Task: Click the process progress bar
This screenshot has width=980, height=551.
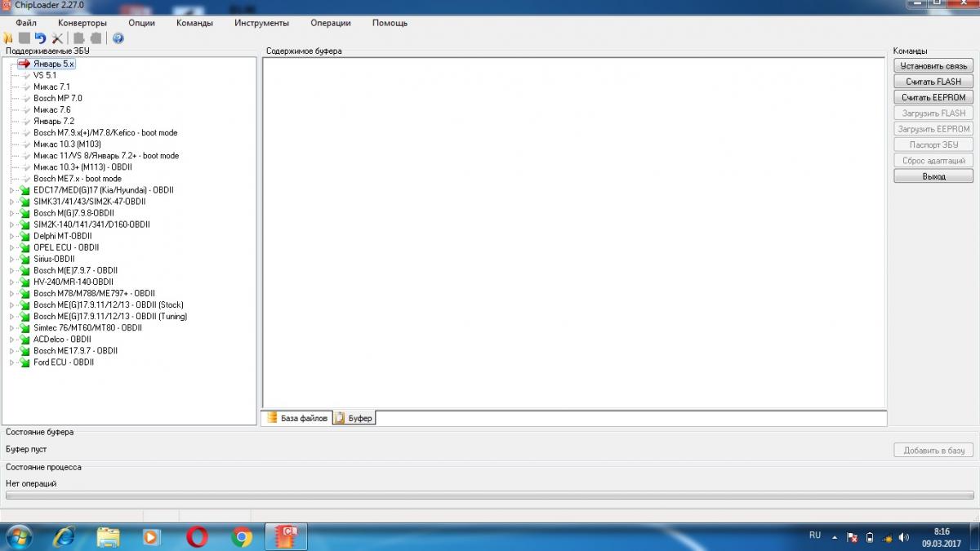Action: coord(490,495)
